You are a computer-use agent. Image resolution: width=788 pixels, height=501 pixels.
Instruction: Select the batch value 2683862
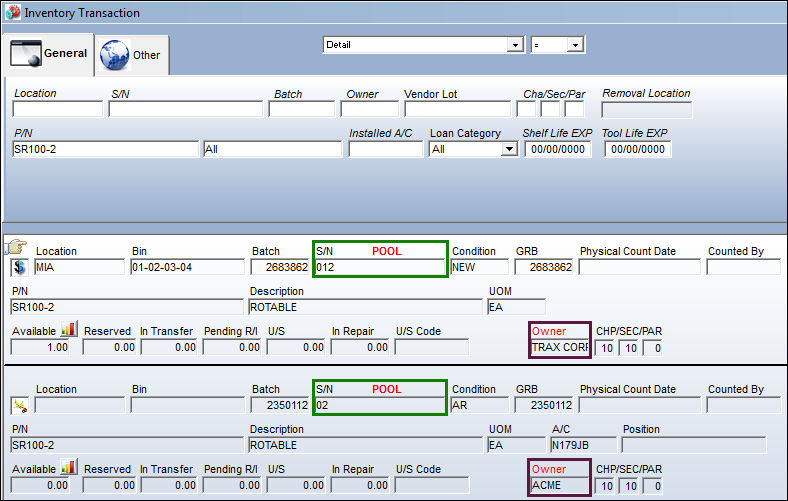280,267
